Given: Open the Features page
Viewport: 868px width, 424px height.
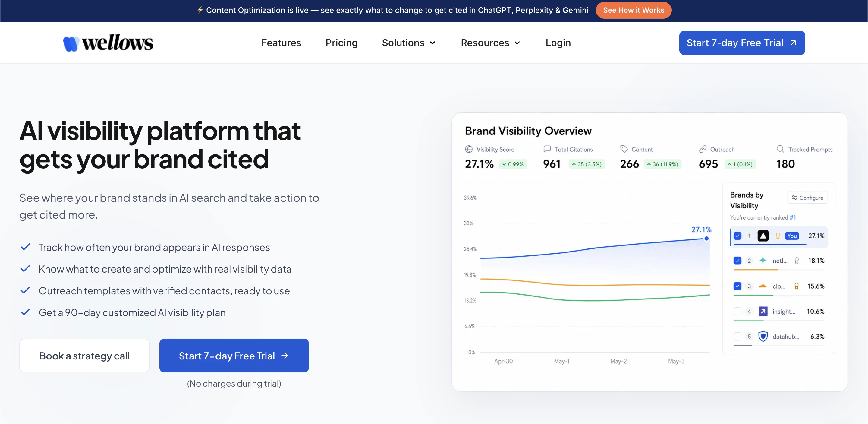Looking at the screenshot, I should [x=281, y=43].
